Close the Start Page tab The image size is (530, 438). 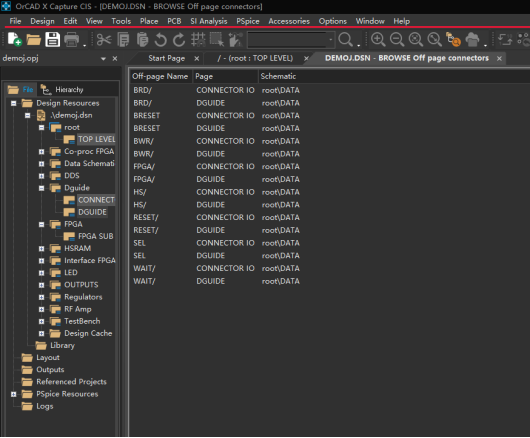click(x=197, y=59)
